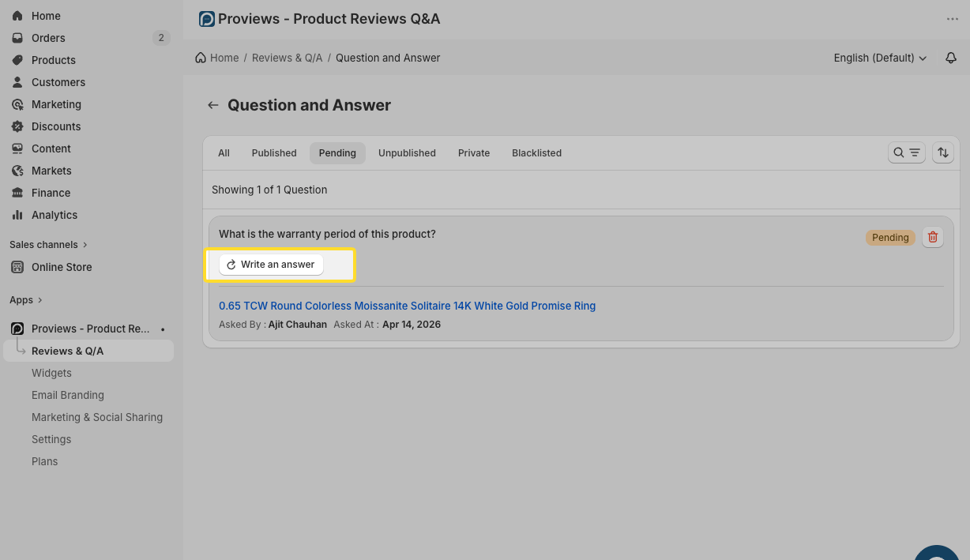Switch to the Unpublished tab
The height and width of the screenshot is (560, 970).
click(407, 153)
